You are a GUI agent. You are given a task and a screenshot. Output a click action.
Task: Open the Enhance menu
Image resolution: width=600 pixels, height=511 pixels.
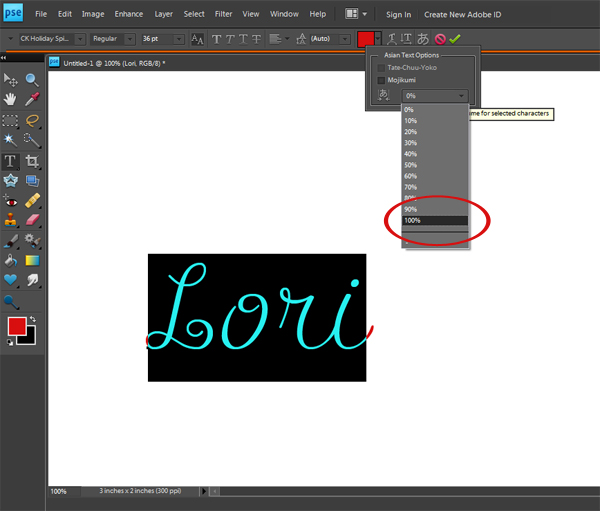click(129, 14)
